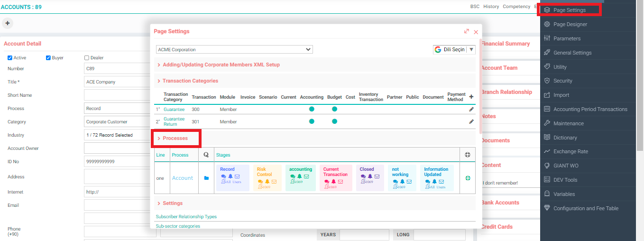The image size is (644, 241).
Task: Open the ACME Corporation company dropdown
Action: (234, 49)
